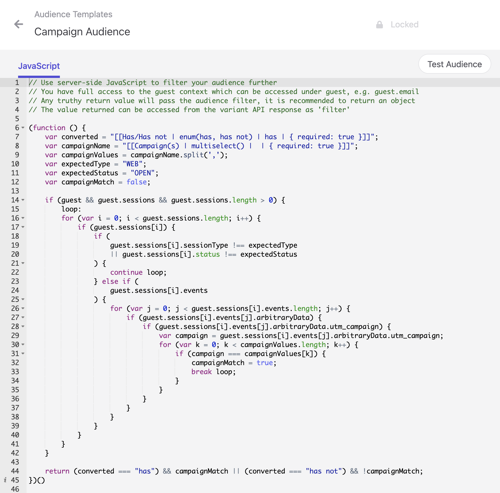Fold the if statement at line 17
This screenshot has height=493, width=500.
coord(23,227)
